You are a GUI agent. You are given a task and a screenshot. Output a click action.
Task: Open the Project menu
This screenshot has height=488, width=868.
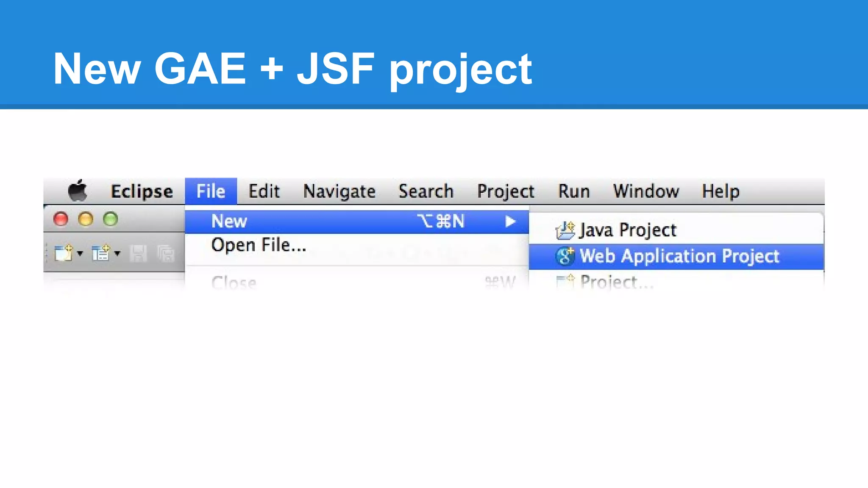506,191
